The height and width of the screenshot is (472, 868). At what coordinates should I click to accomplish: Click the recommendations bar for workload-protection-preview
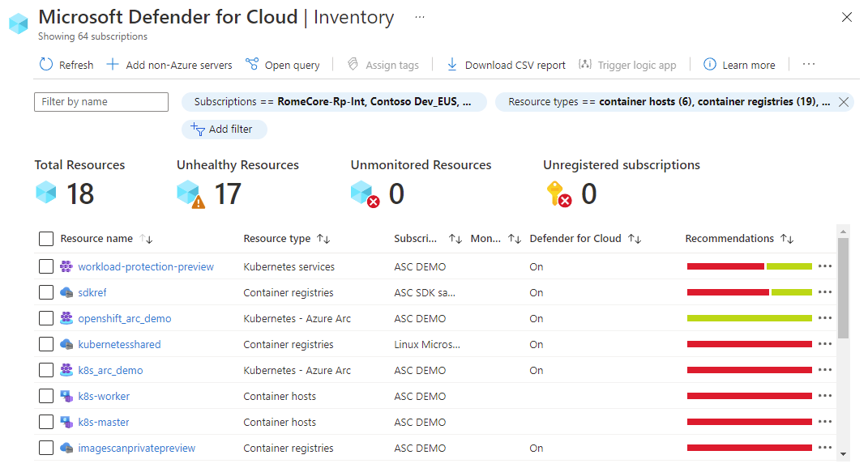(750, 266)
